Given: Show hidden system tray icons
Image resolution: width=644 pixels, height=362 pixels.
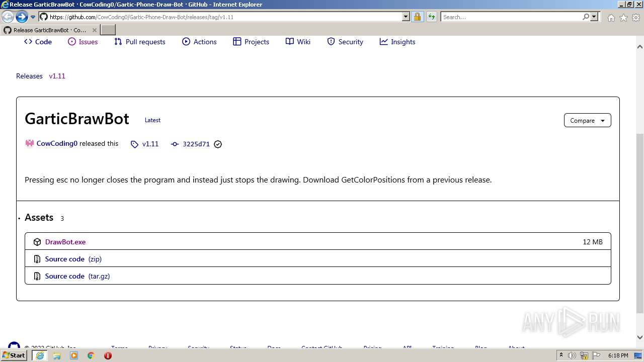Looking at the screenshot, I should pos(561,355).
